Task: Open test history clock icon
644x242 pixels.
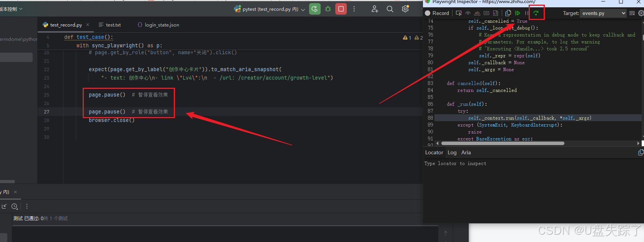Action: point(15,206)
